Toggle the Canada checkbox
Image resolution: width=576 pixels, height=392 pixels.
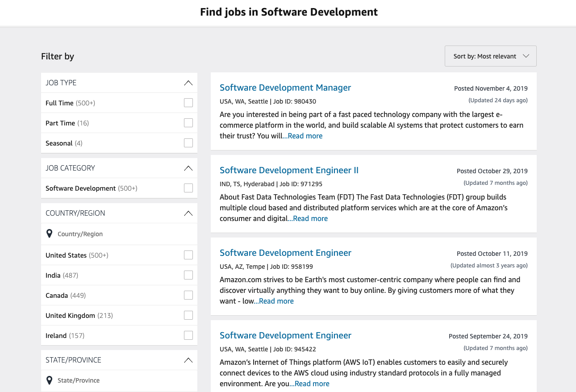tap(188, 296)
